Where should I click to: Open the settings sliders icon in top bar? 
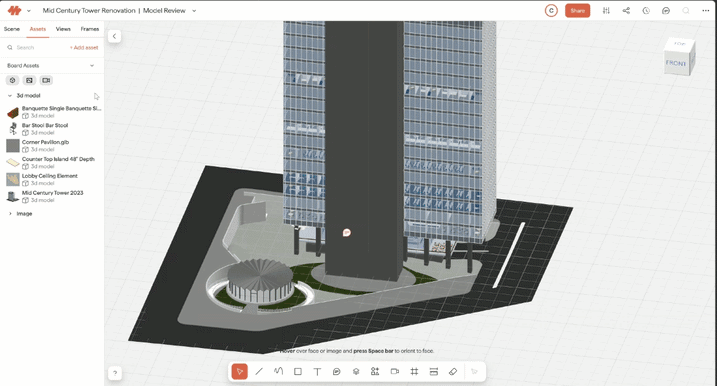pos(606,11)
